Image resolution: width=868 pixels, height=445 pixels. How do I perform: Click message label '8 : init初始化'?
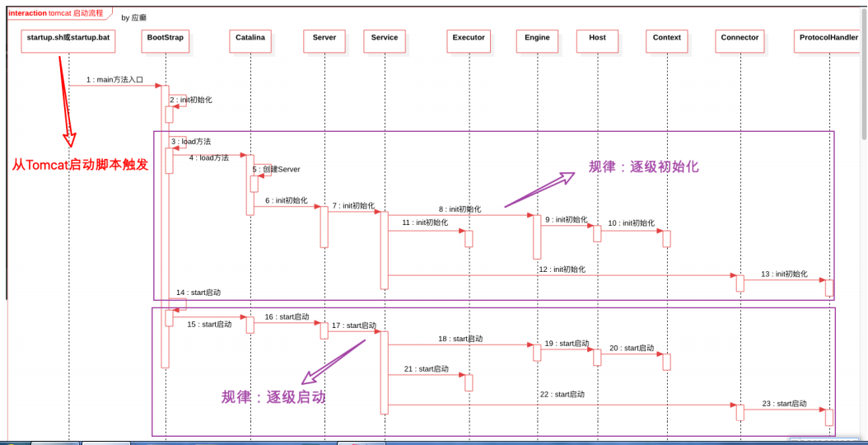(x=460, y=209)
